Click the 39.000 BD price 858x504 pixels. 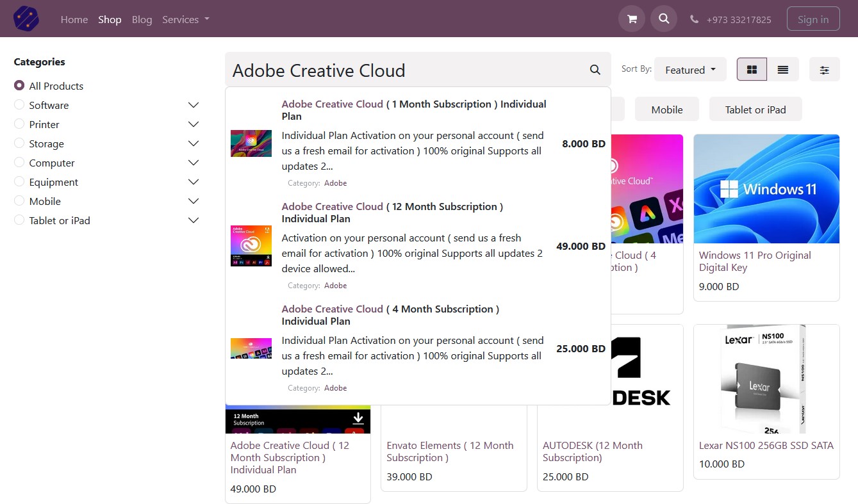pos(409,476)
